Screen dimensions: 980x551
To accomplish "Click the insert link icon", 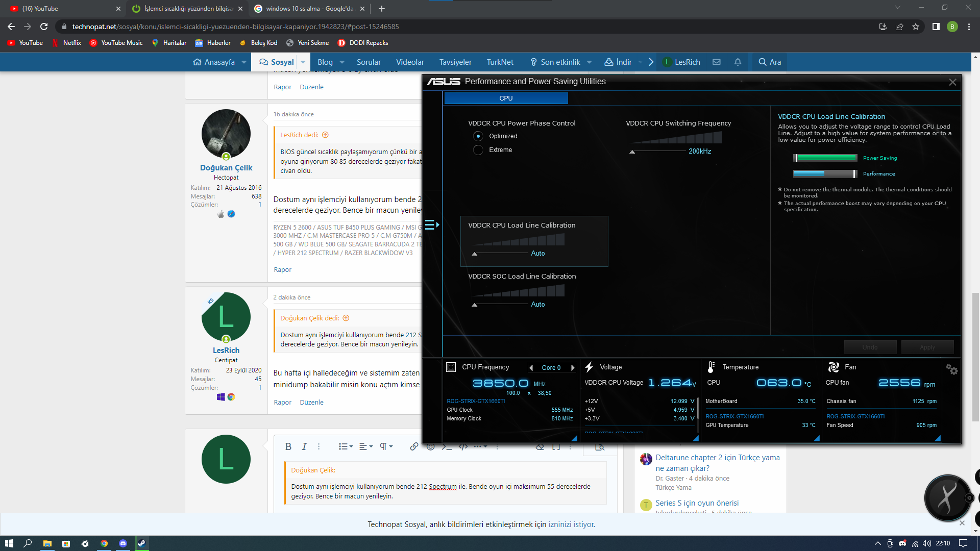I will 413,446.
